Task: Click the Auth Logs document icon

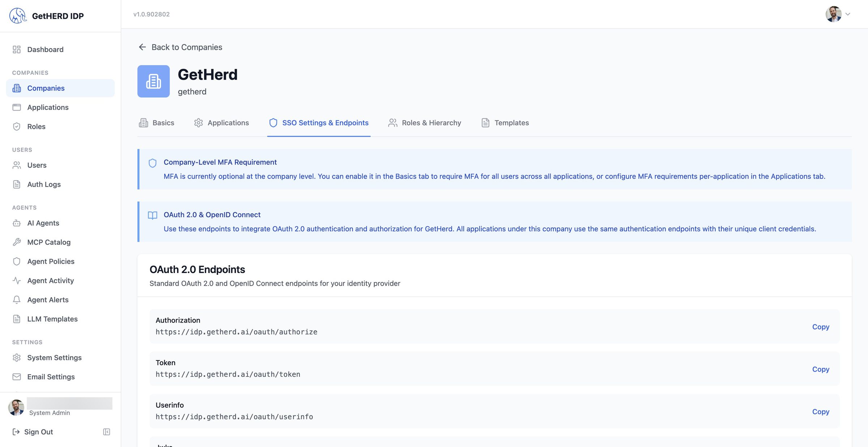Action: click(x=17, y=184)
